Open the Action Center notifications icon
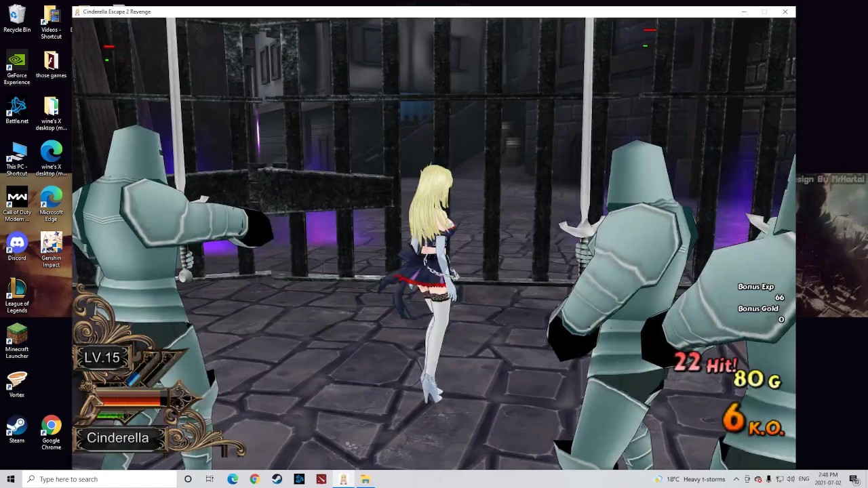Image resolution: width=868 pixels, height=488 pixels. coord(854,479)
